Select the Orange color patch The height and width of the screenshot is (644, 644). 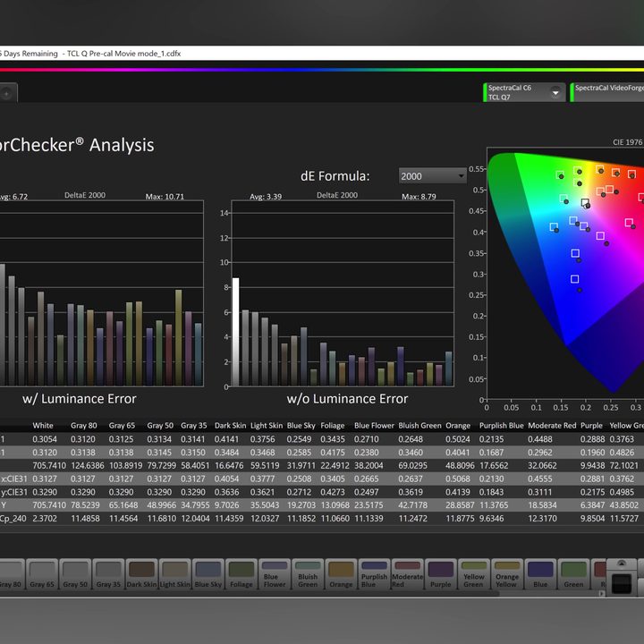342,573
